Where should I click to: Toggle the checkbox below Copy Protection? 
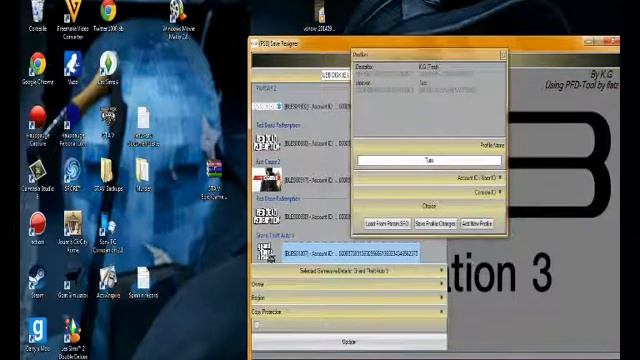coord(257,325)
